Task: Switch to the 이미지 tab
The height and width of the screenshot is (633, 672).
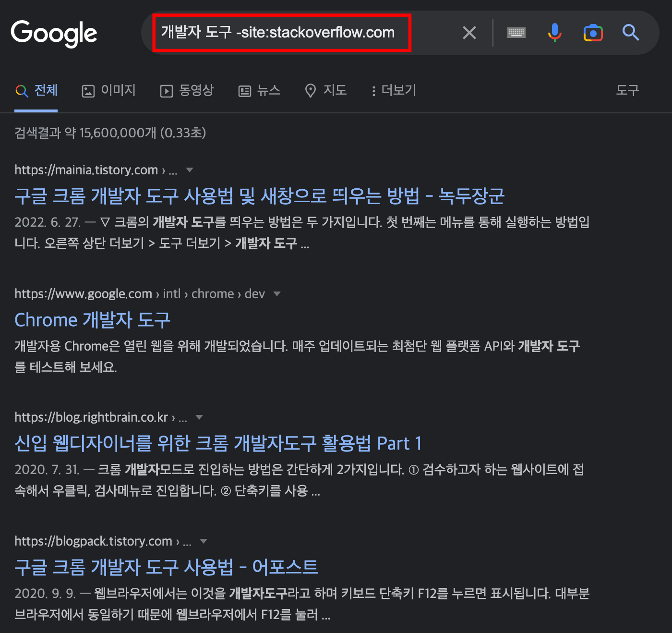Action: point(109,90)
